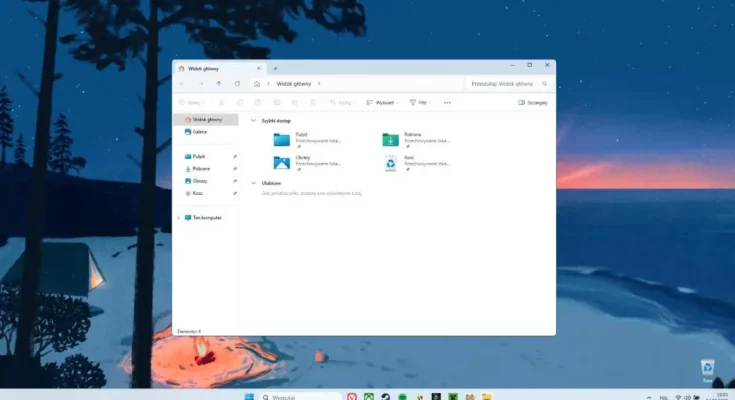The height and width of the screenshot is (400, 735).
Task: Open the green Spotify taskbar icon
Action: click(x=402, y=397)
